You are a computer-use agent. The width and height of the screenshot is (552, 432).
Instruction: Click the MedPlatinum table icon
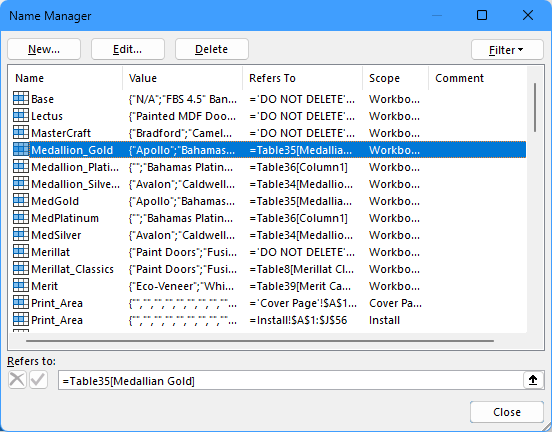pyautogui.click(x=21, y=217)
